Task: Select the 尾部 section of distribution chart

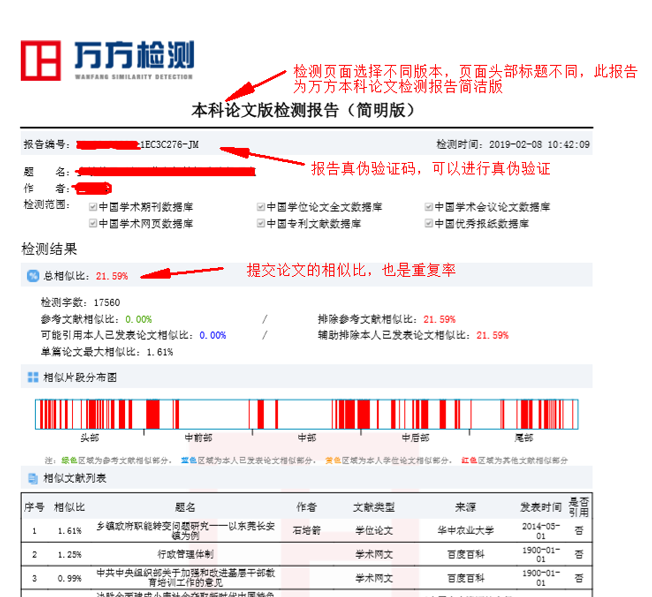Action: pyautogui.click(x=524, y=438)
